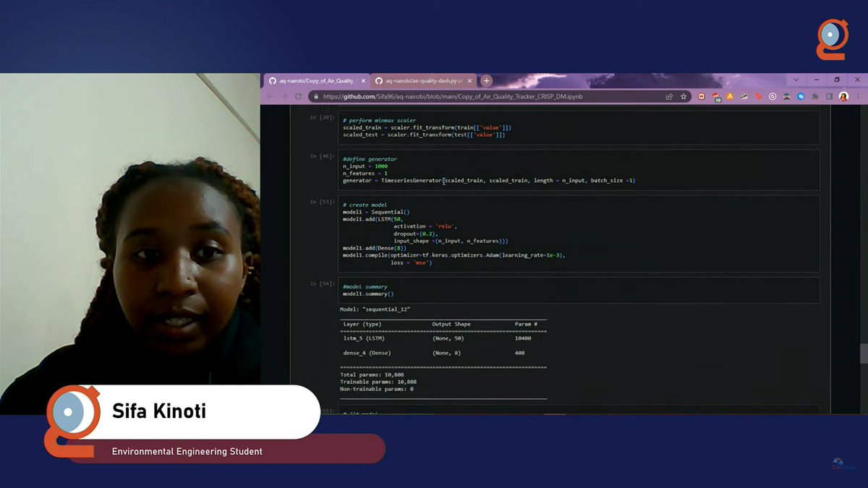This screenshot has height=488, width=868.
Task: Open the Extensions puzzle piece menu
Action: tap(815, 96)
